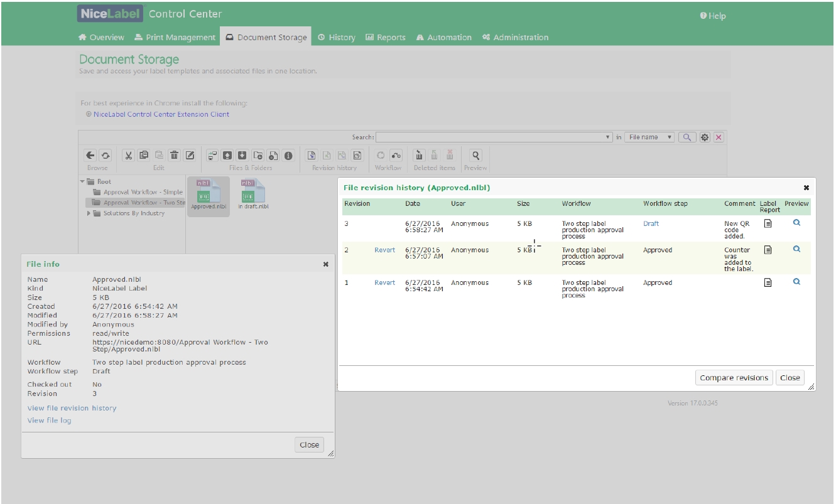This screenshot has width=836, height=504.
Task: Refresh the Document Storage file browser
Action: (106, 156)
